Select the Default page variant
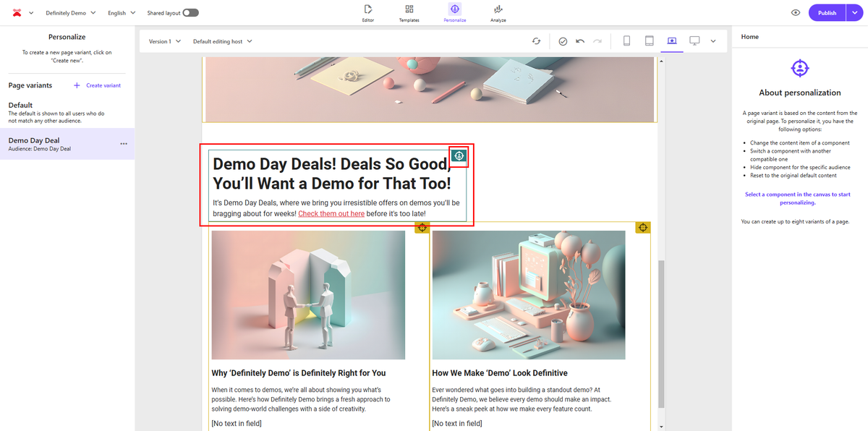 (x=67, y=112)
